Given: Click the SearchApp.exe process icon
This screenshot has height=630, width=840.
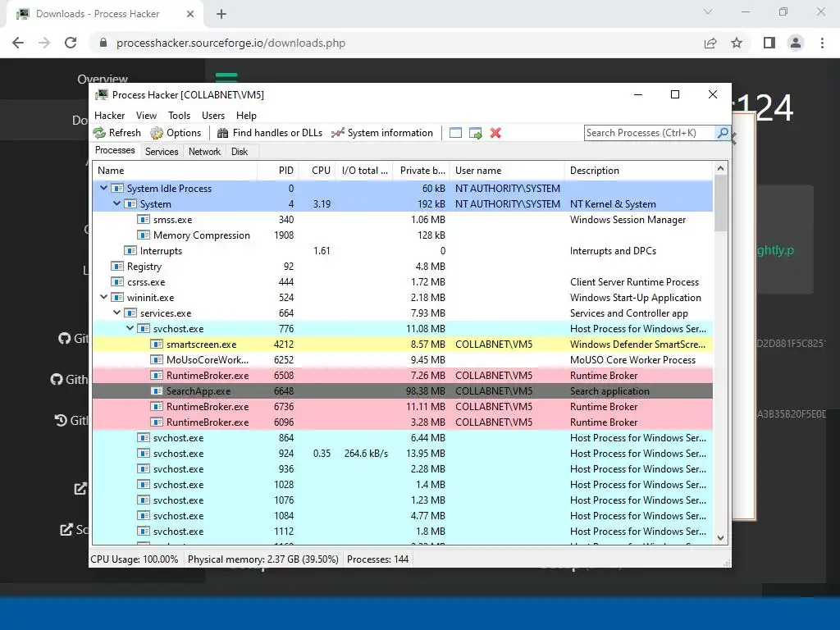Looking at the screenshot, I should coord(157,391).
